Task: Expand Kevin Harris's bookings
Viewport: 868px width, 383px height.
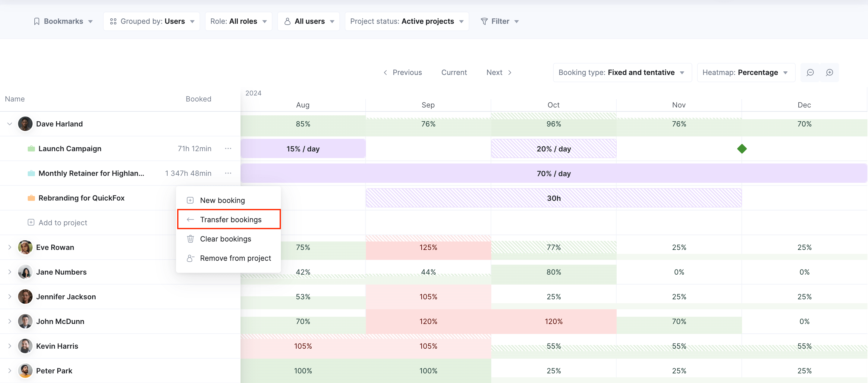Action: point(10,346)
